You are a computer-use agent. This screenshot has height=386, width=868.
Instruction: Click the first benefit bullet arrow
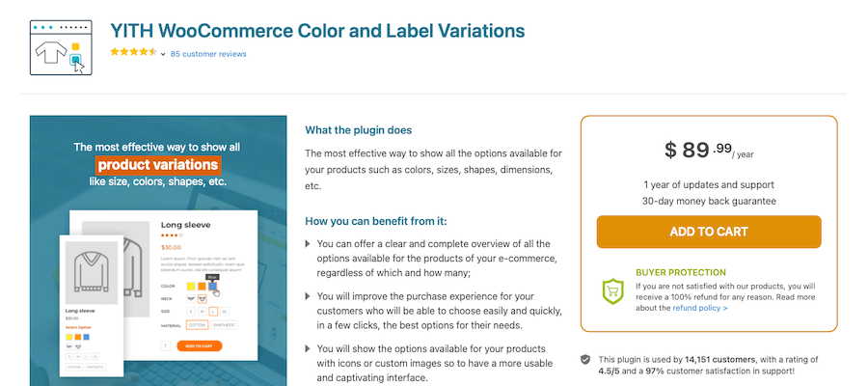(x=308, y=244)
